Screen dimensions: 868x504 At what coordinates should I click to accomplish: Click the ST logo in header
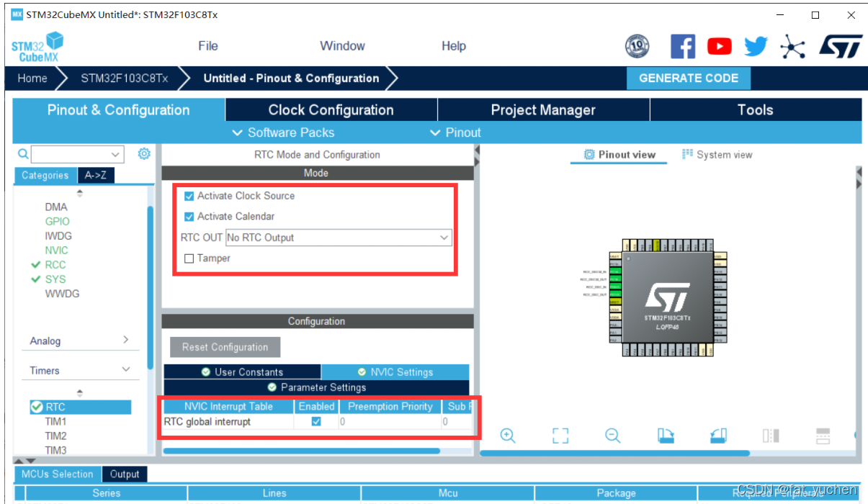point(841,47)
